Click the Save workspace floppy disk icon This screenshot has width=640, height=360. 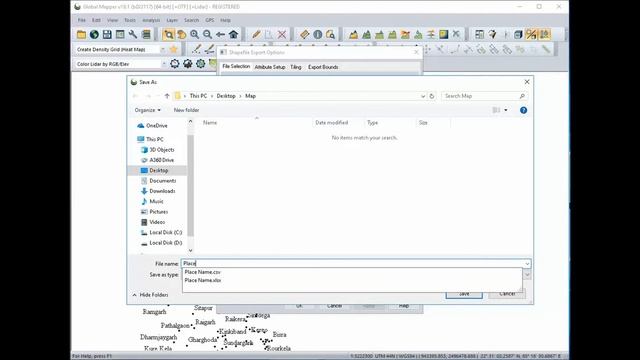point(107,35)
